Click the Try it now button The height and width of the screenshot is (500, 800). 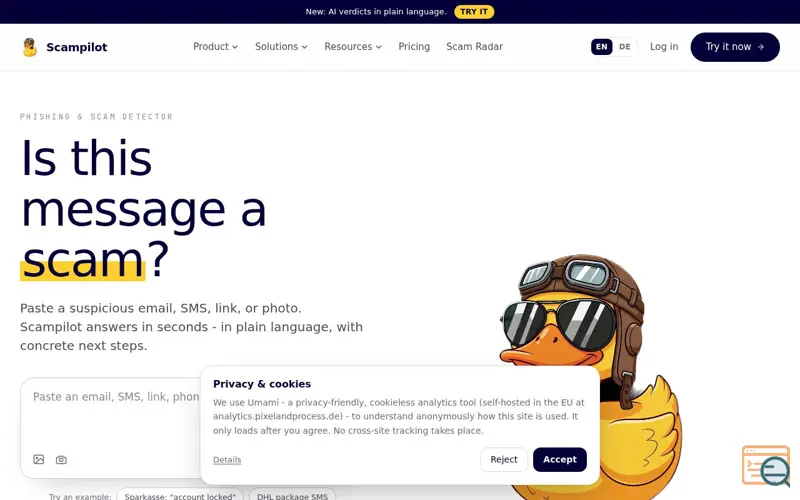(x=735, y=47)
